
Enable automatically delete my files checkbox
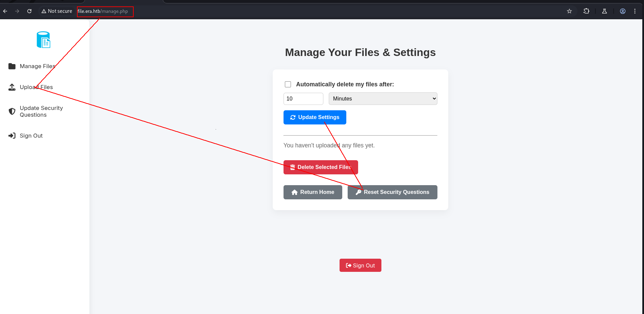coord(288,84)
